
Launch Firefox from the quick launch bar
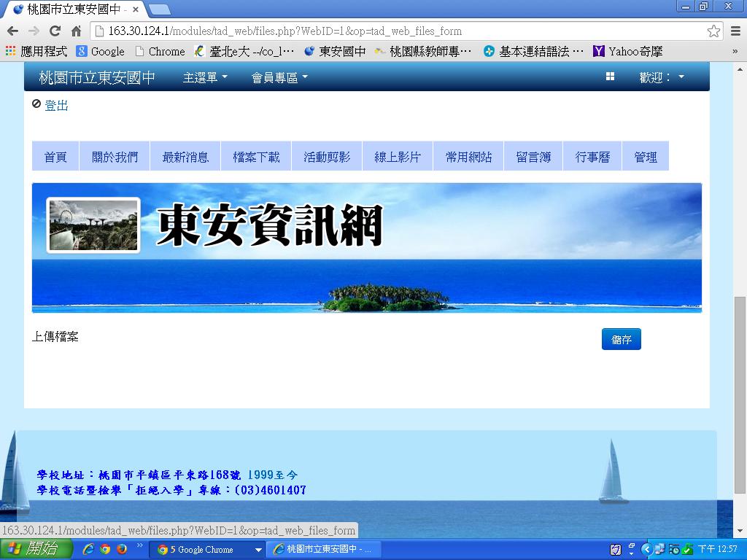[122, 549]
